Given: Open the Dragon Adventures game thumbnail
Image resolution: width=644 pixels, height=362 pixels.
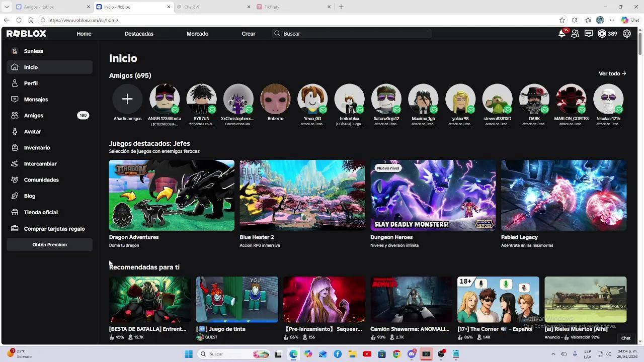Looking at the screenshot, I should [172, 195].
